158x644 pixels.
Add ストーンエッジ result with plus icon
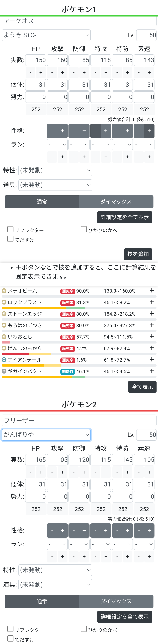tap(151, 313)
